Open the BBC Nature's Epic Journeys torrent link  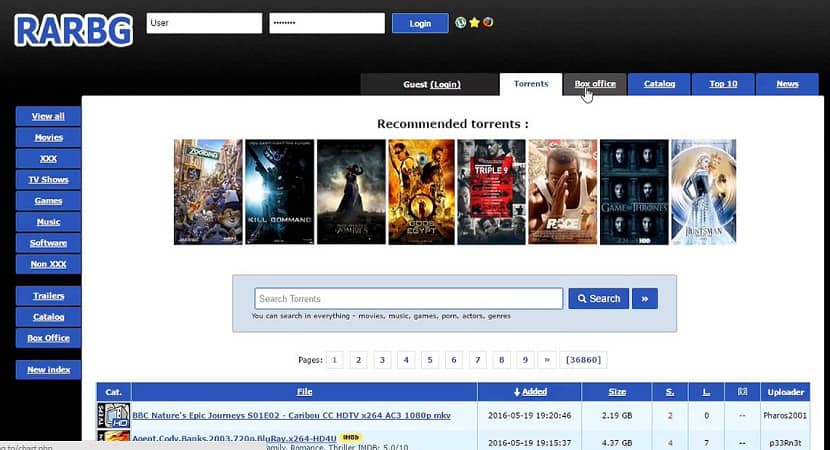(x=291, y=416)
